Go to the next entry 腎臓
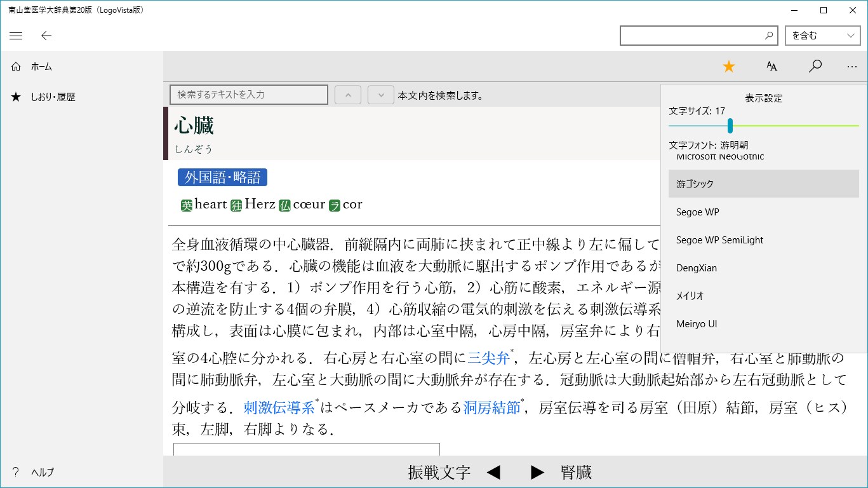The width and height of the screenshot is (868, 488). click(576, 472)
